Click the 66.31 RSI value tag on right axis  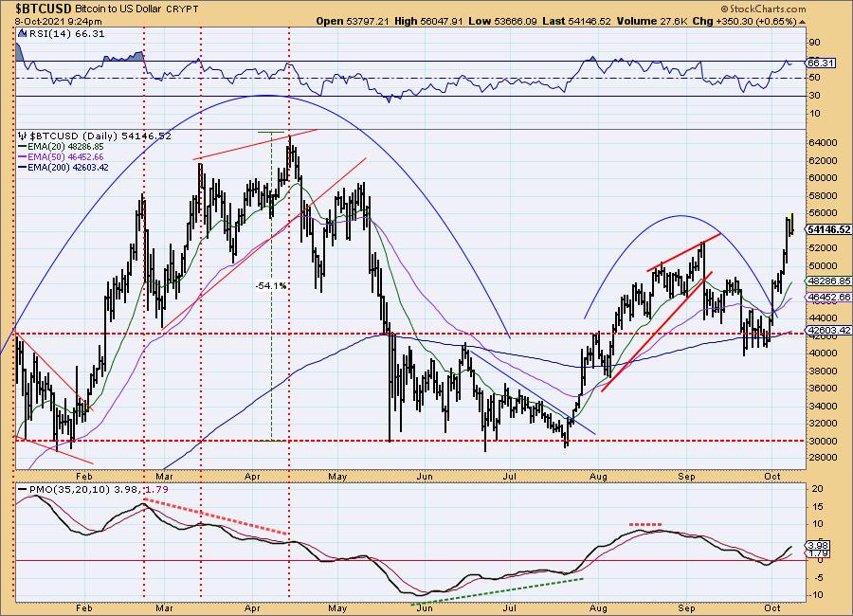tap(821, 63)
